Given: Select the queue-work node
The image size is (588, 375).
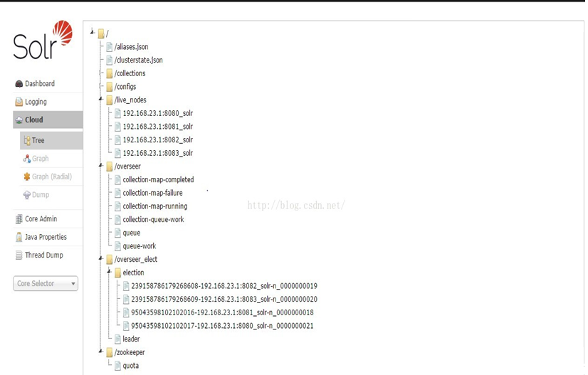Looking at the screenshot, I should (140, 246).
